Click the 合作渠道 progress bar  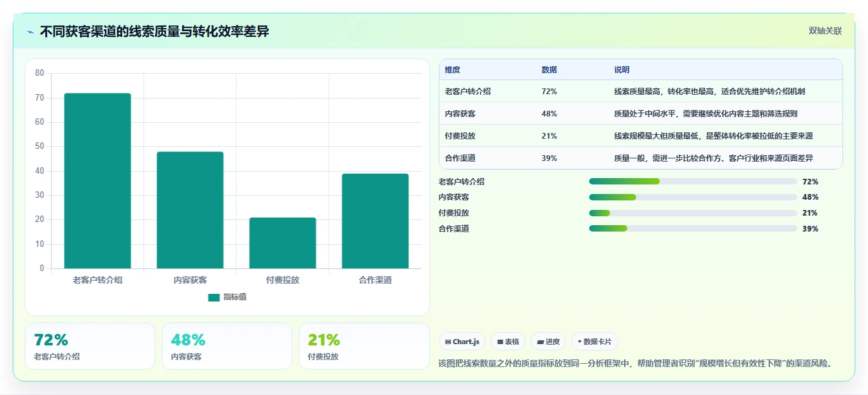[x=693, y=228]
